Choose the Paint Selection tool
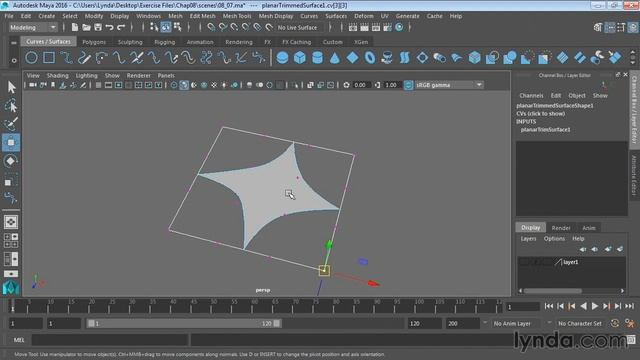Screen dimensions: 640x360 (x=11, y=124)
